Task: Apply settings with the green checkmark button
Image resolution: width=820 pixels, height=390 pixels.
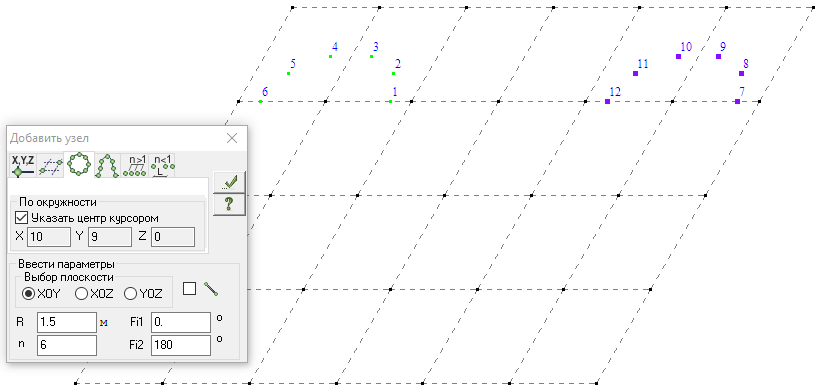Action: [229, 182]
